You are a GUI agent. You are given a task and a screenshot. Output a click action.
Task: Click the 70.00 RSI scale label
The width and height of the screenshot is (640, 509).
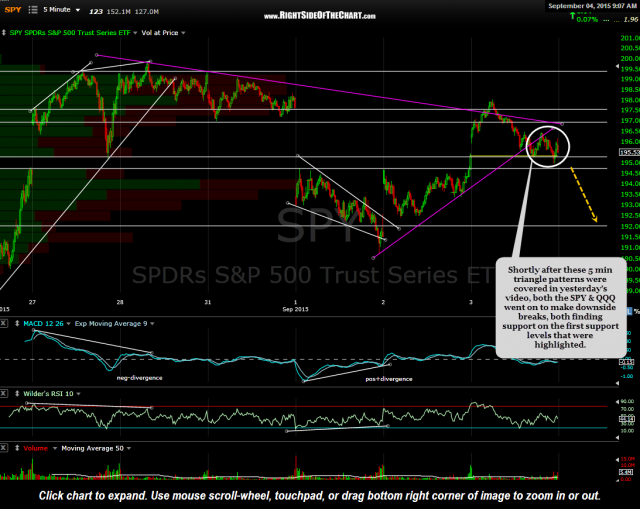[627, 409]
